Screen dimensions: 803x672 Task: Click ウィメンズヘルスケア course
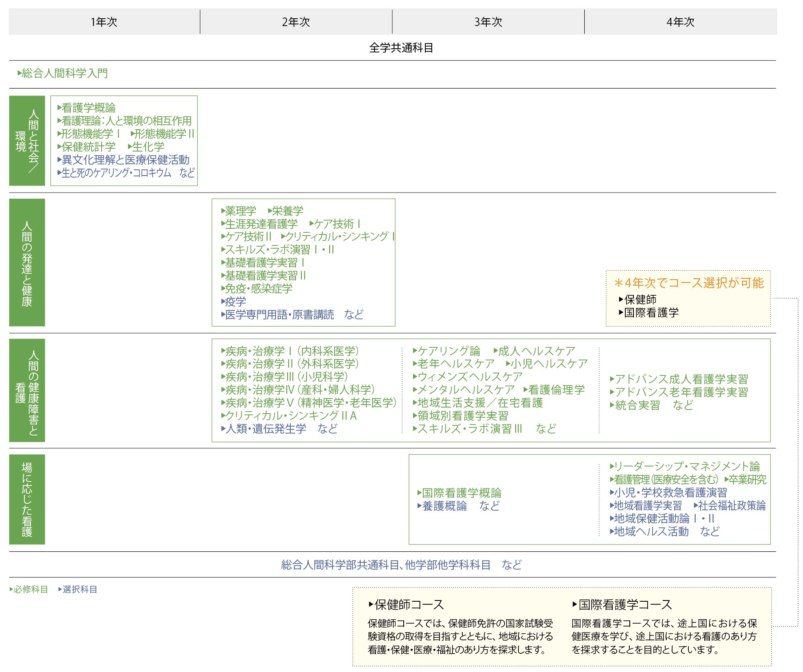pyautogui.click(x=468, y=377)
